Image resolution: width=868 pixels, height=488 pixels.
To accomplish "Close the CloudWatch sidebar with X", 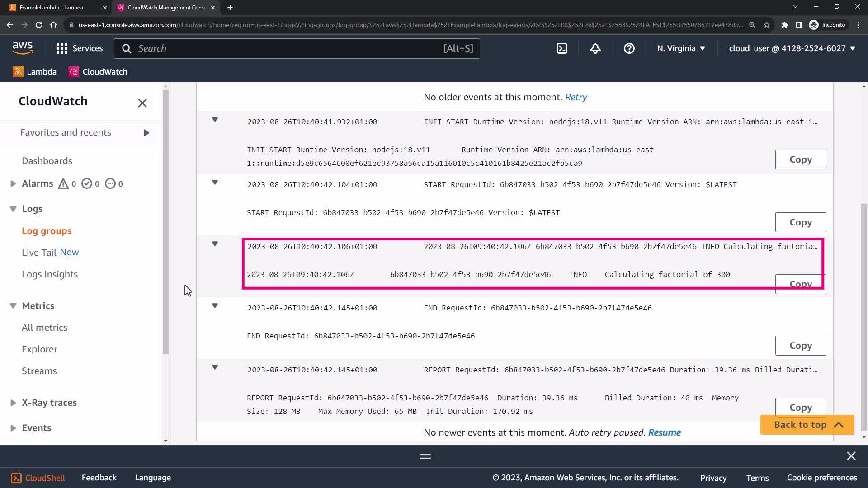I will tap(142, 103).
